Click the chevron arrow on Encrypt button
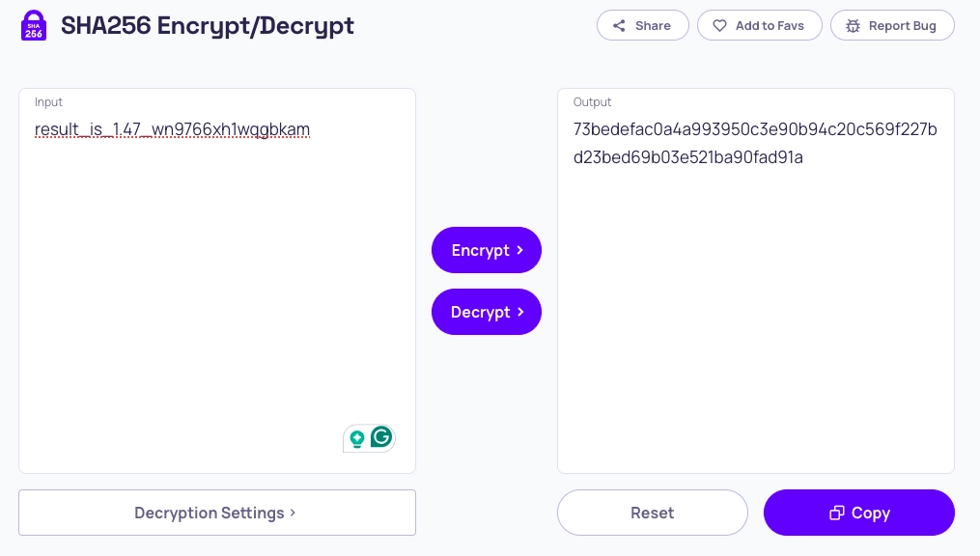The height and width of the screenshot is (556, 980). tap(520, 250)
